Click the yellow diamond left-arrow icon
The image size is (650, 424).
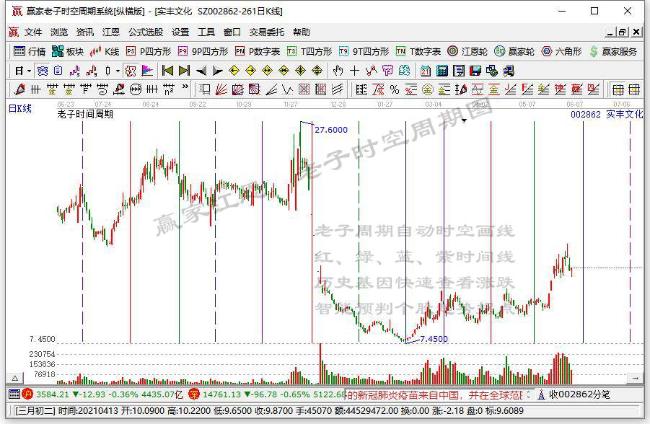234,71
